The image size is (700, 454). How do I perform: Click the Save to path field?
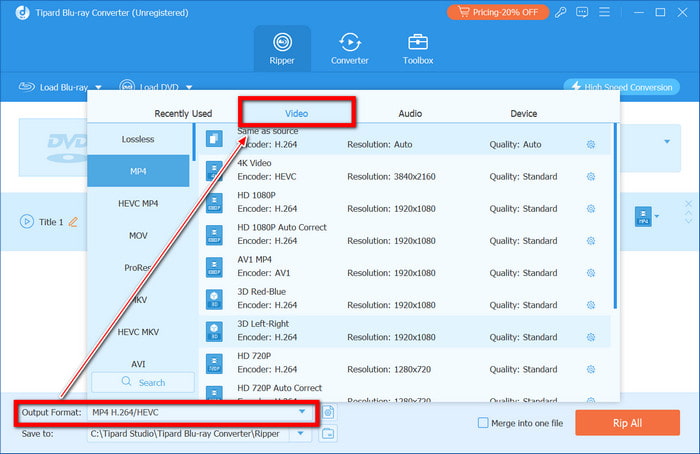[x=188, y=433]
